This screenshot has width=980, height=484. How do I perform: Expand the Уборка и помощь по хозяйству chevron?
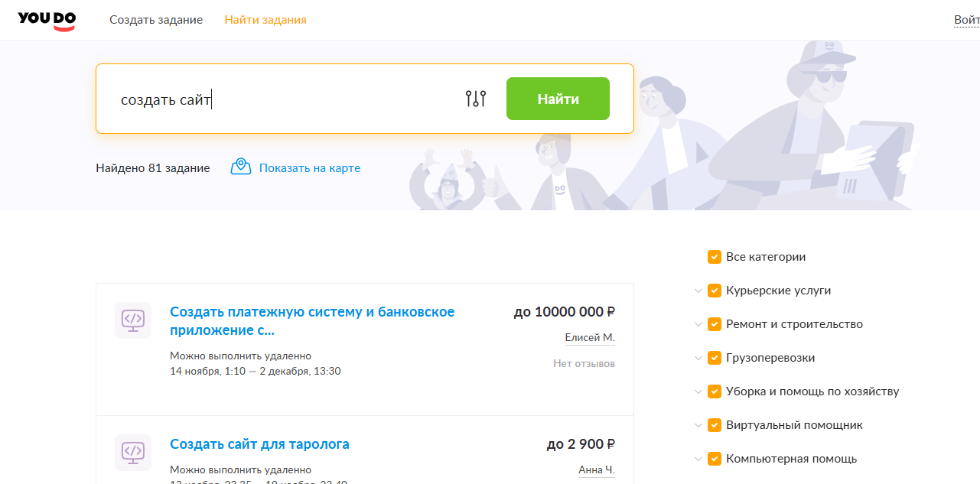[698, 391]
